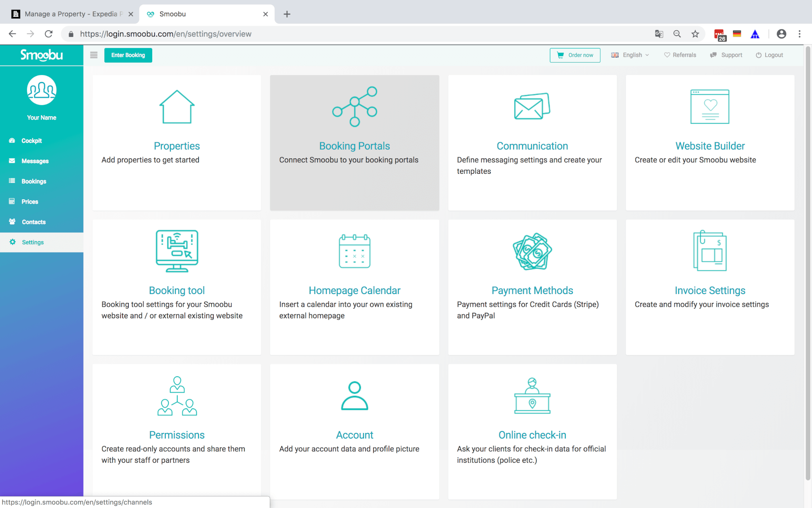Open the Website Builder title link
812x508 pixels.
(x=710, y=146)
